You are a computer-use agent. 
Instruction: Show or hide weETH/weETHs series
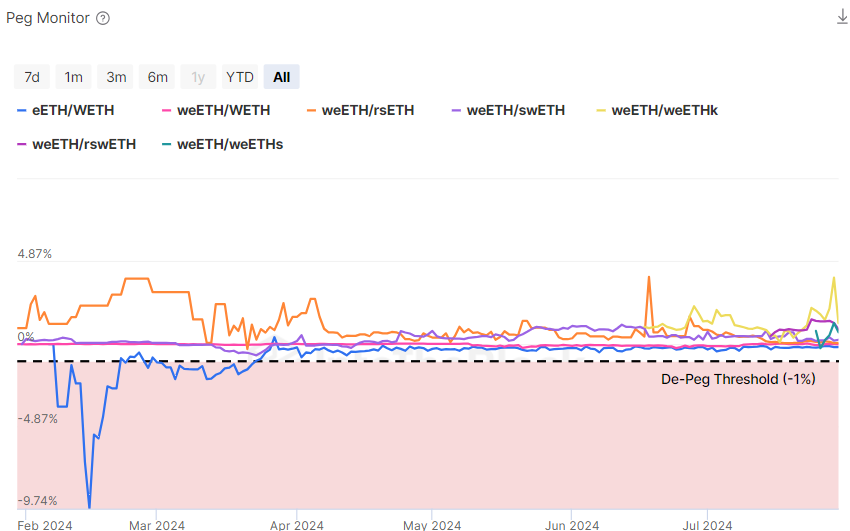point(230,144)
